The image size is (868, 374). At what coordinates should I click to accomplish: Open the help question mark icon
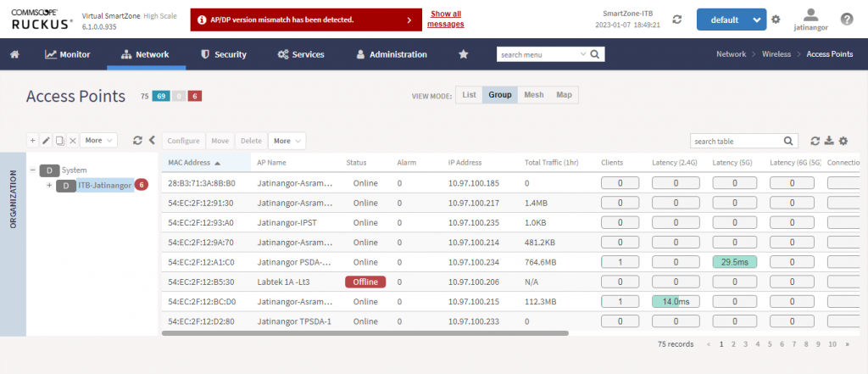(x=846, y=19)
